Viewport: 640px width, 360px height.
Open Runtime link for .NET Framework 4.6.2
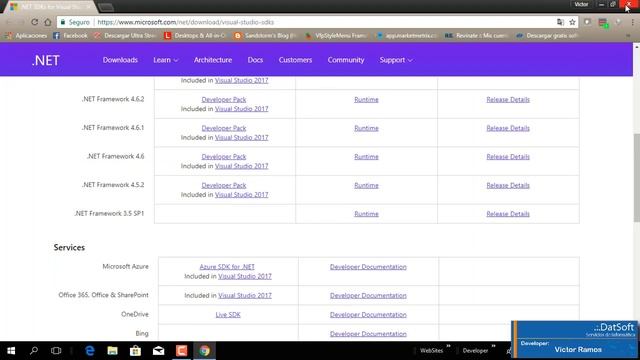[366, 100]
